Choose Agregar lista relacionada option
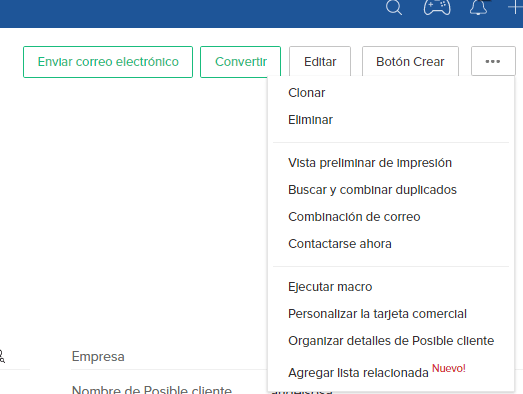This screenshot has height=394, width=523. pos(358,373)
